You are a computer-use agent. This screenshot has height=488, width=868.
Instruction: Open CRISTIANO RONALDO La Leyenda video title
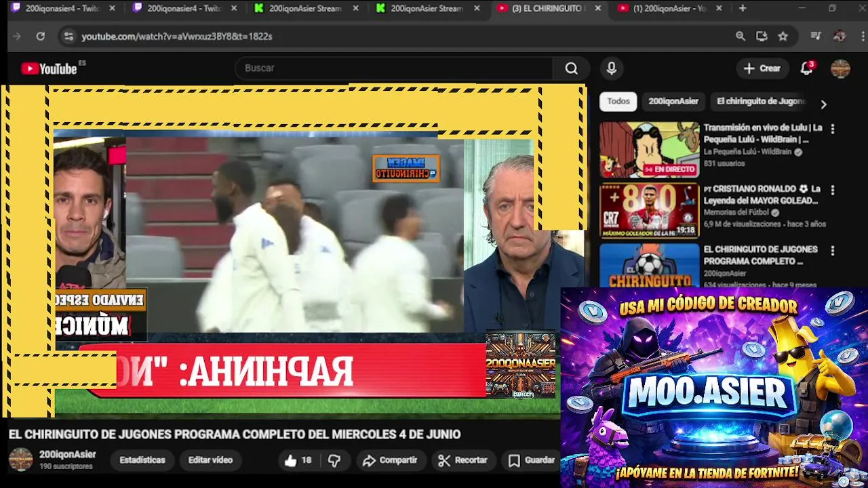click(x=762, y=195)
